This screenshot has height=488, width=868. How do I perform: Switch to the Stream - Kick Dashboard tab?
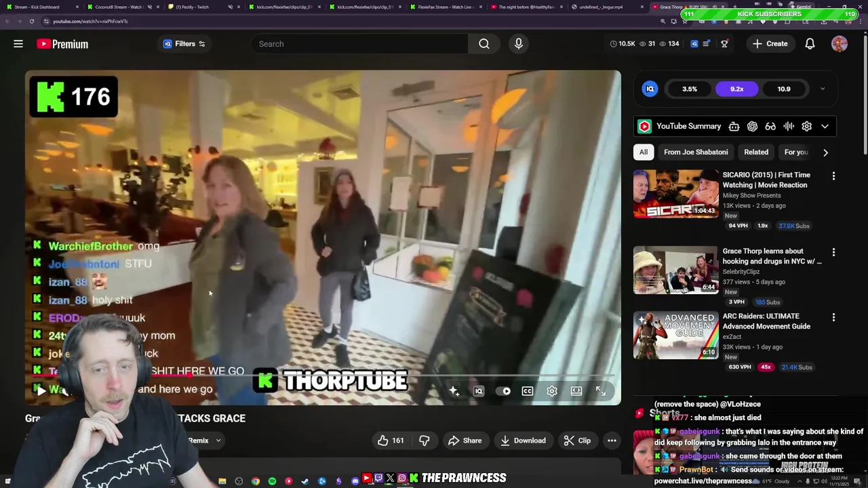click(42, 7)
